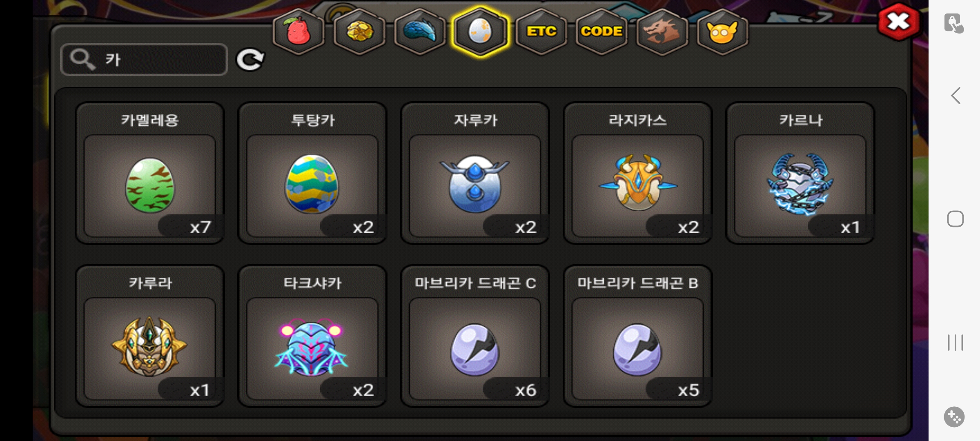Select the highlighted egg tab
The width and height of the screenshot is (980, 441).
(x=480, y=31)
